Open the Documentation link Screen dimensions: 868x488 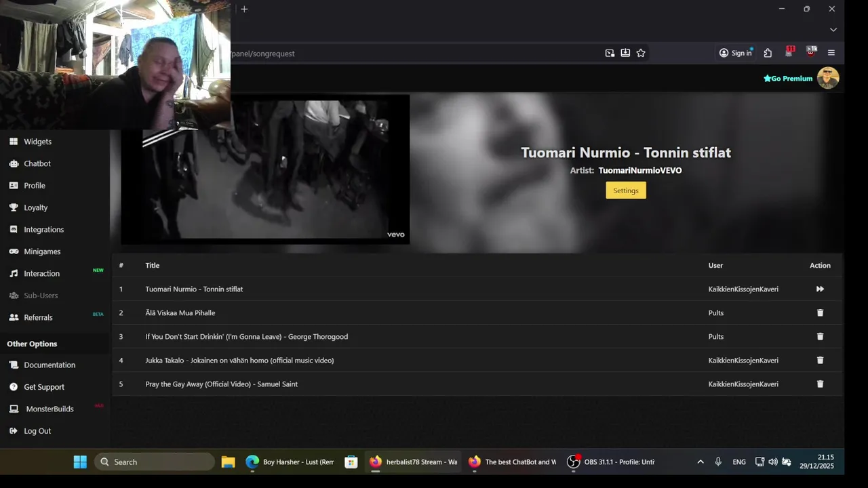[50, 365]
